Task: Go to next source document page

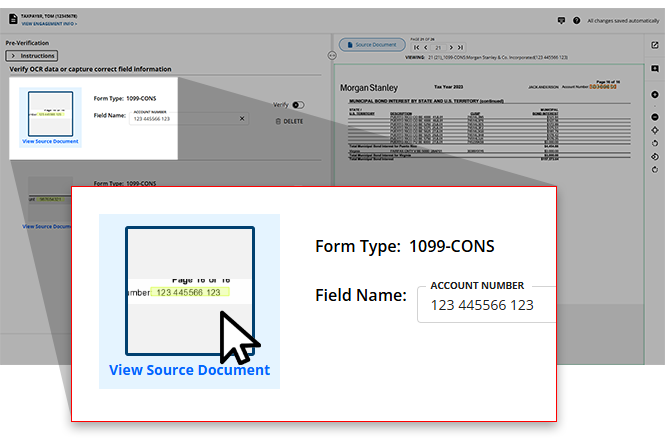Action: click(x=451, y=47)
